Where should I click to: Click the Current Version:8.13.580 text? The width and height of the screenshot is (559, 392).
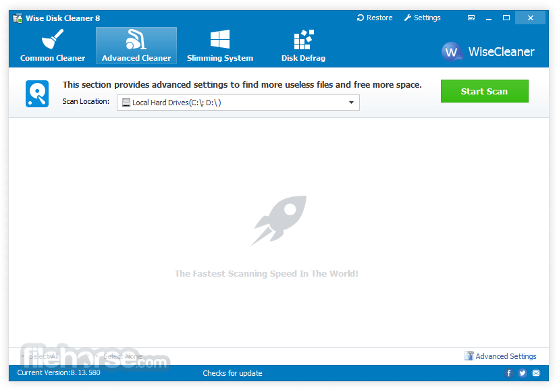point(59,372)
